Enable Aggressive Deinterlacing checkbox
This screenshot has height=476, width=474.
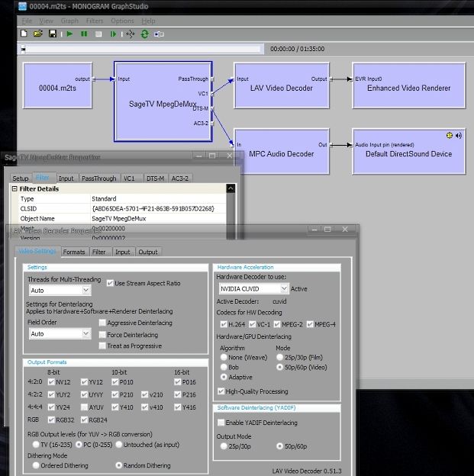click(x=102, y=323)
